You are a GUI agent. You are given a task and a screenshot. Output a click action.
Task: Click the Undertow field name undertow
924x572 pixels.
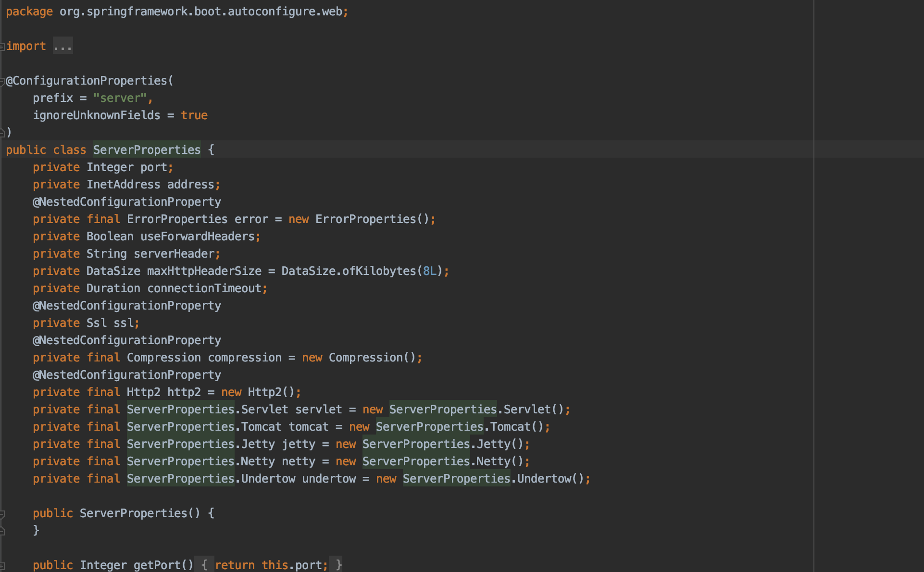pyautogui.click(x=329, y=479)
